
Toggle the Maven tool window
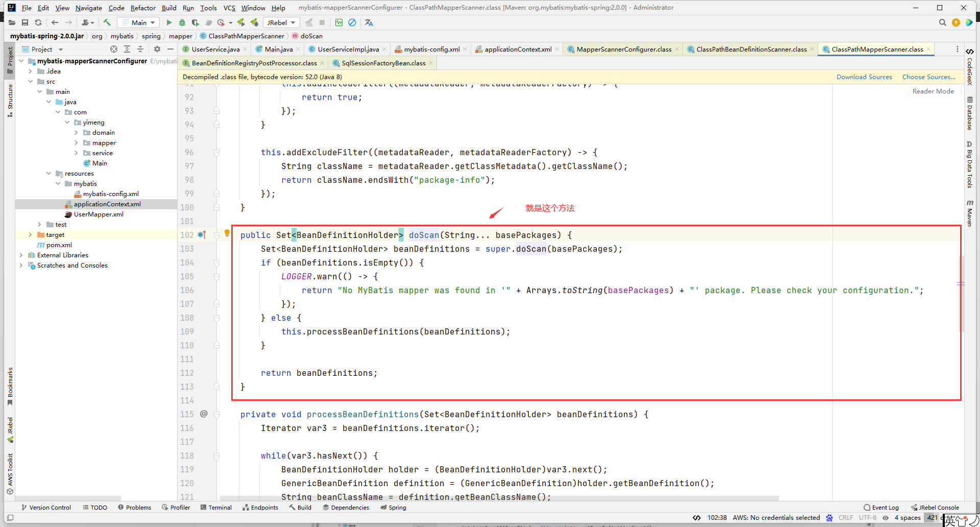coord(970,213)
